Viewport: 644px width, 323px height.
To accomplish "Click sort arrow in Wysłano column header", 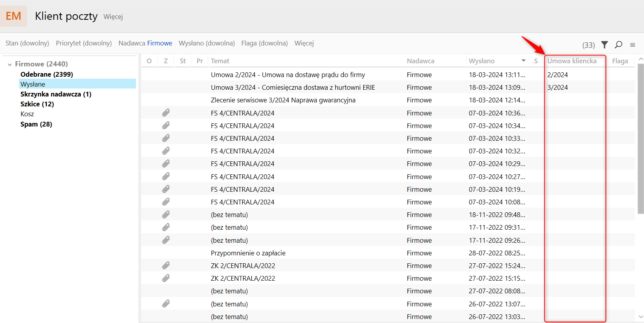I will coord(523,61).
